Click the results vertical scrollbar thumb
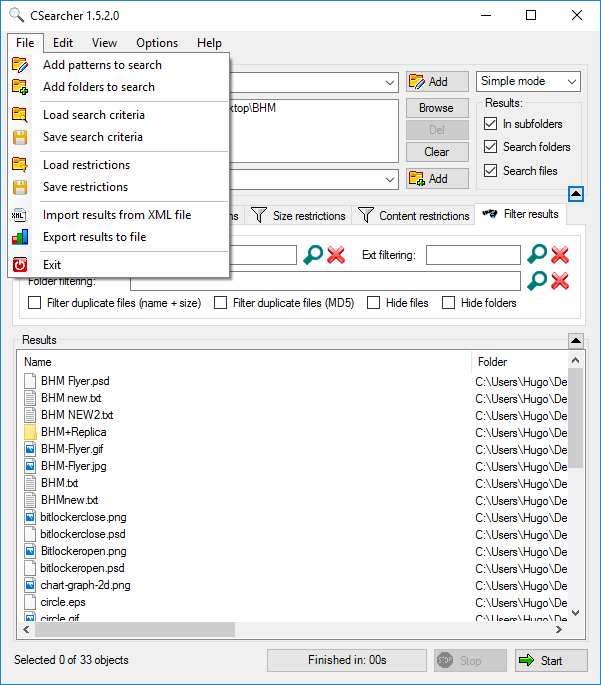The height and width of the screenshot is (685, 601). (x=575, y=417)
